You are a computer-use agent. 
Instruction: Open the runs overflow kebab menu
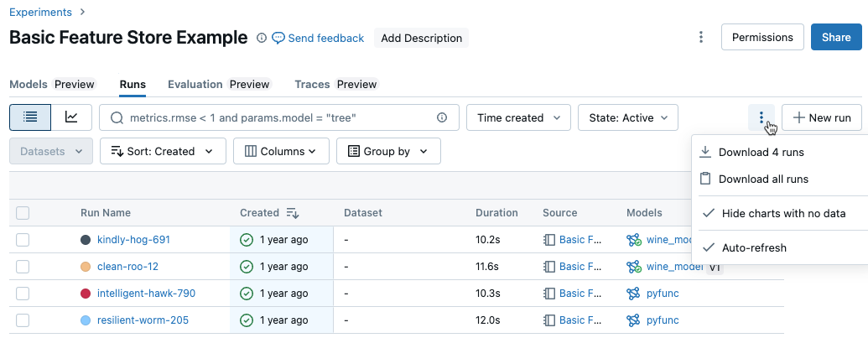[761, 118]
